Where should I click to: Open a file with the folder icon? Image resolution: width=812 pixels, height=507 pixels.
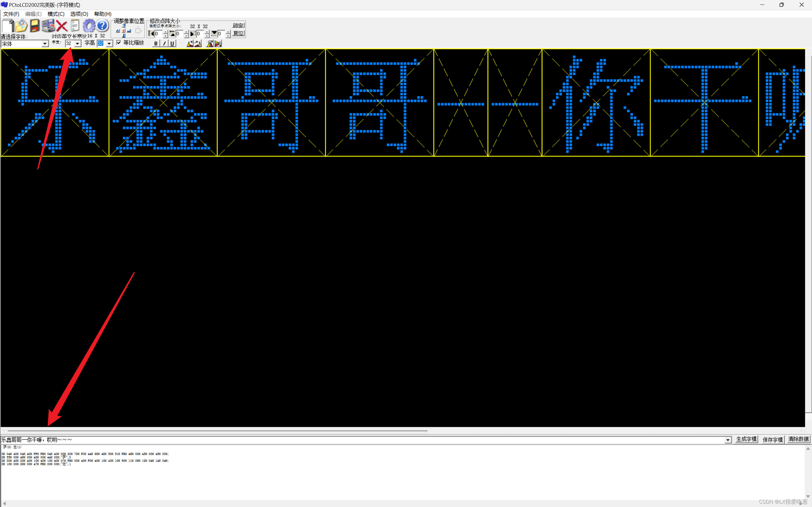(21, 26)
